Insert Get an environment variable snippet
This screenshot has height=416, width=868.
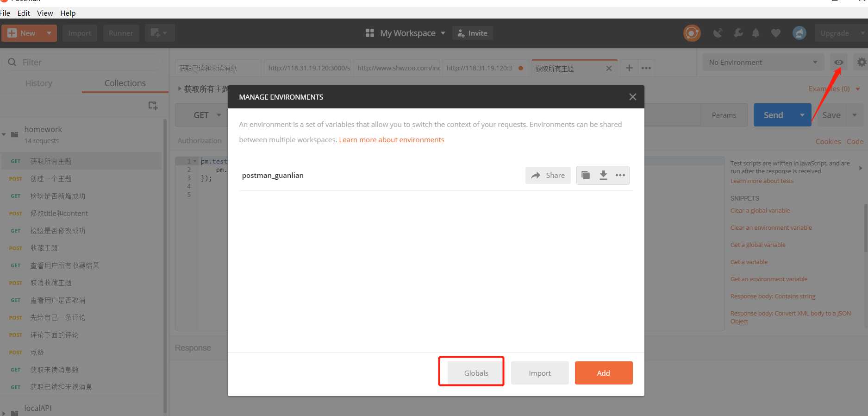click(x=768, y=279)
